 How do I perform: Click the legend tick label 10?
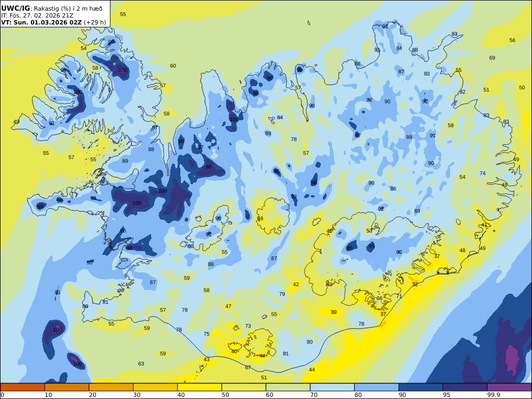48,395
